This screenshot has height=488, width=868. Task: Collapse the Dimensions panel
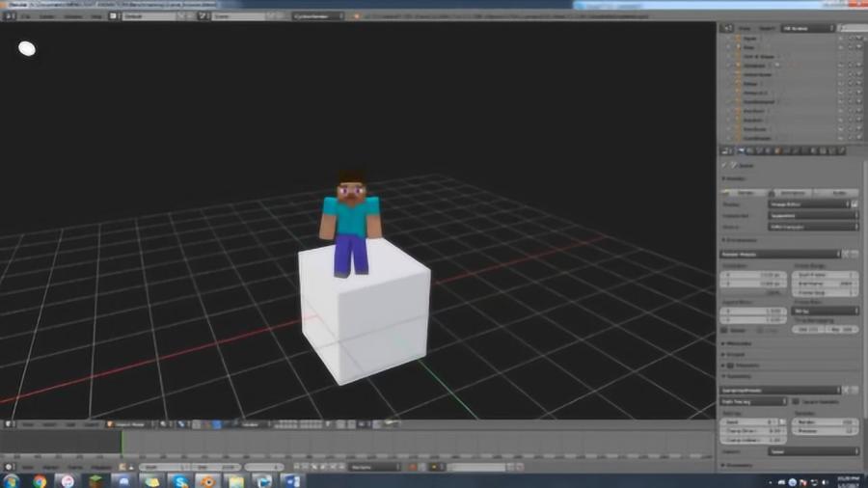[x=740, y=240]
